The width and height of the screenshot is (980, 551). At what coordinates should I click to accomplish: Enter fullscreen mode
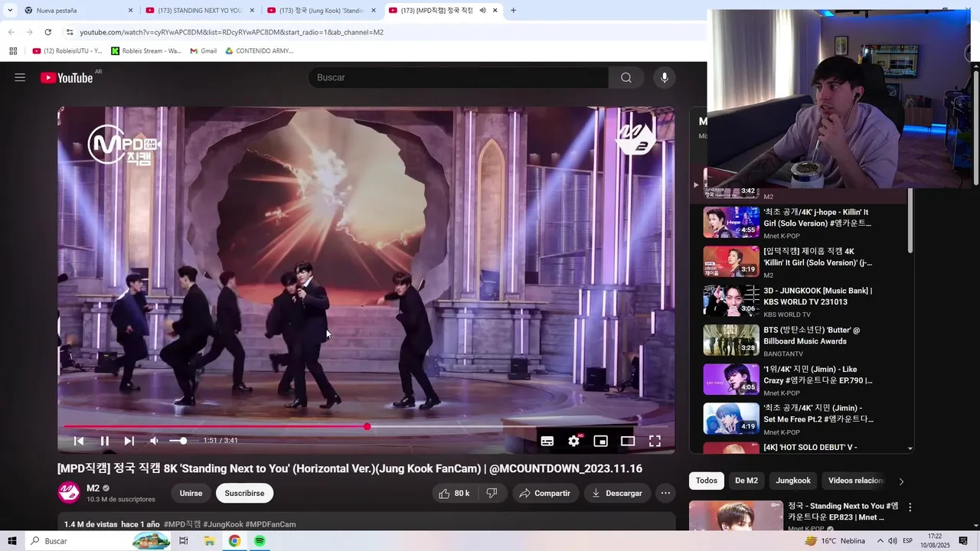coord(655,441)
